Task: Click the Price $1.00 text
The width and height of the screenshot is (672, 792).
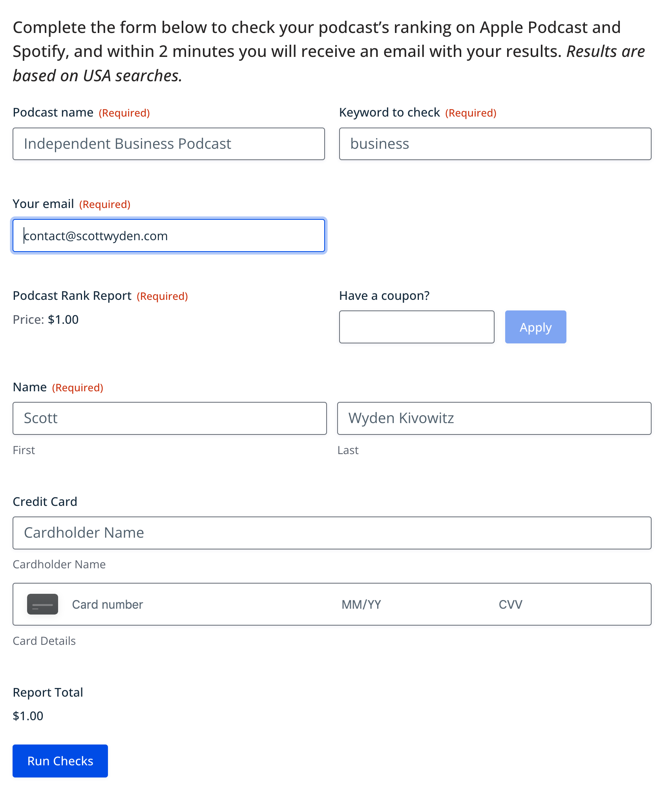Action: pyautogui.click(x=46, y=319)
